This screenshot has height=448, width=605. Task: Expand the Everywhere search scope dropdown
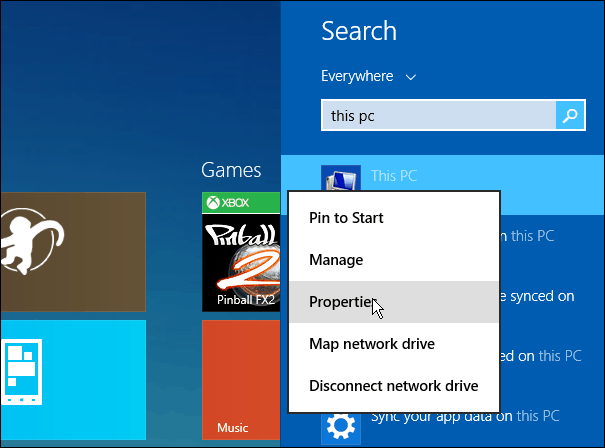[x=369, y=76]
